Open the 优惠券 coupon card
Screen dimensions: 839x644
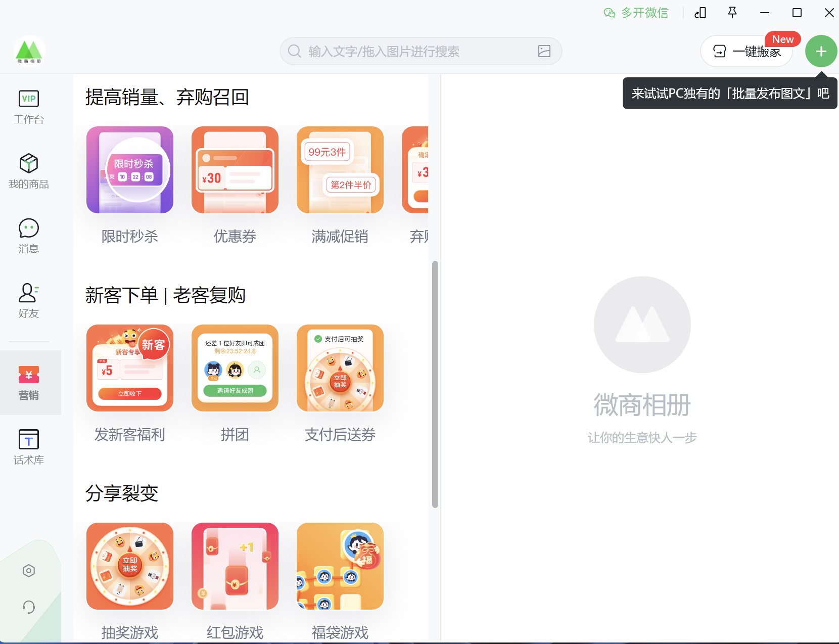pos(235,170)
